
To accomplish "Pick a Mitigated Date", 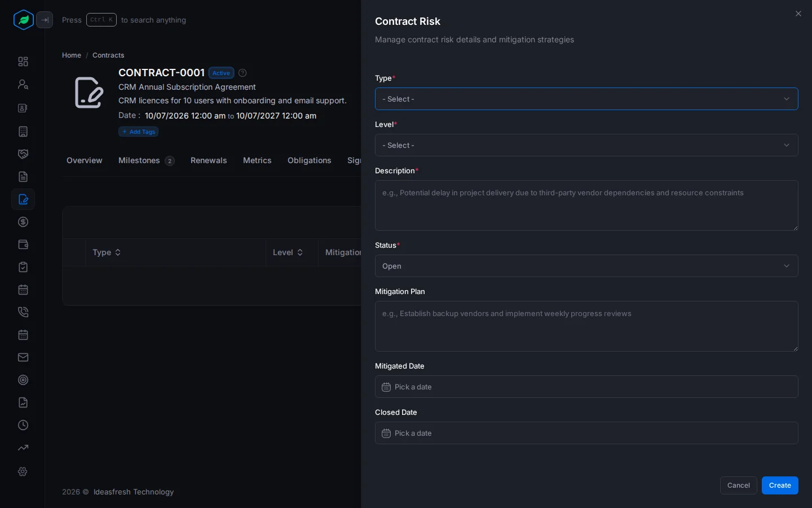I will [x=586, y=387].
